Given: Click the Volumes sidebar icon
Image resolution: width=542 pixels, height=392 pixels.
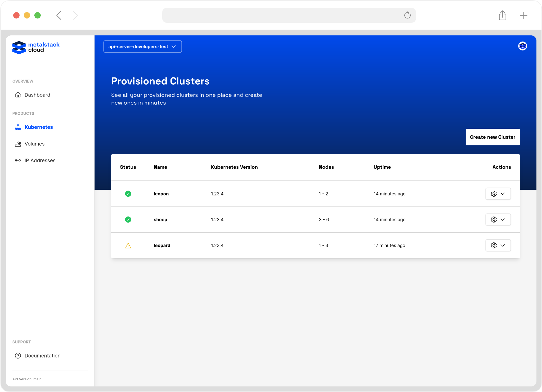Looking at the screenshot, I should (18, 144).
